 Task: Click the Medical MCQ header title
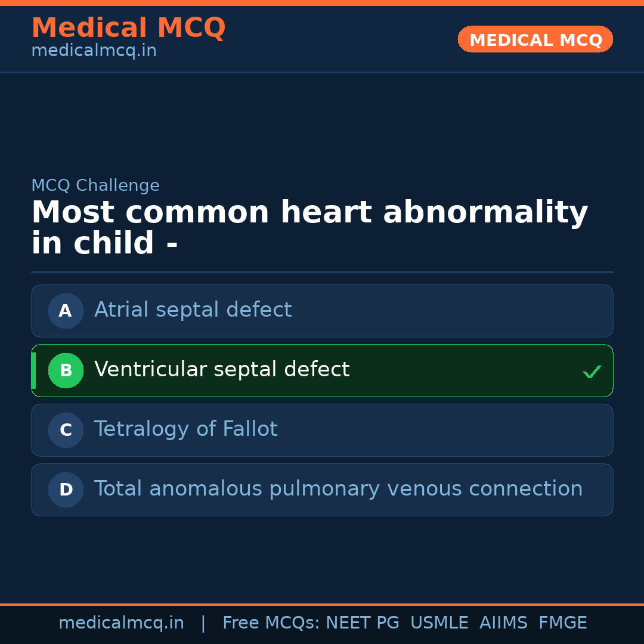tap(128, 27)
